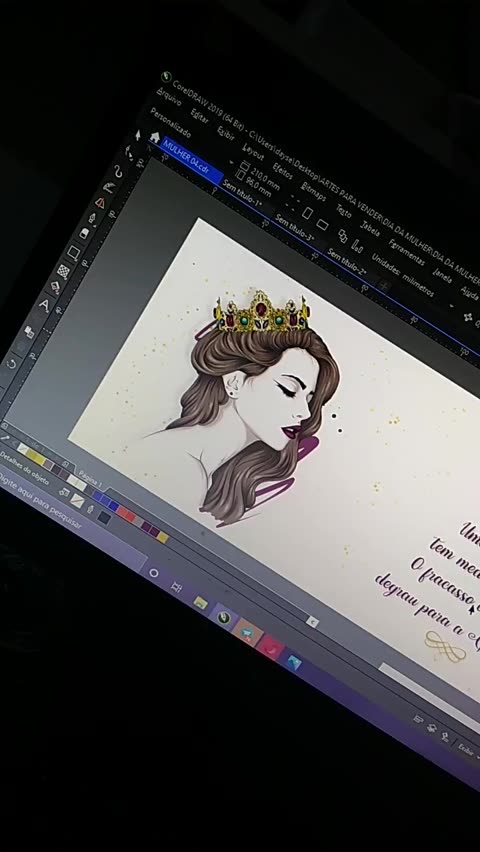Viewport: 480px width, 852px height.
Task: Go to the Home welcome screen icon
Action: (x=155, y=136)
